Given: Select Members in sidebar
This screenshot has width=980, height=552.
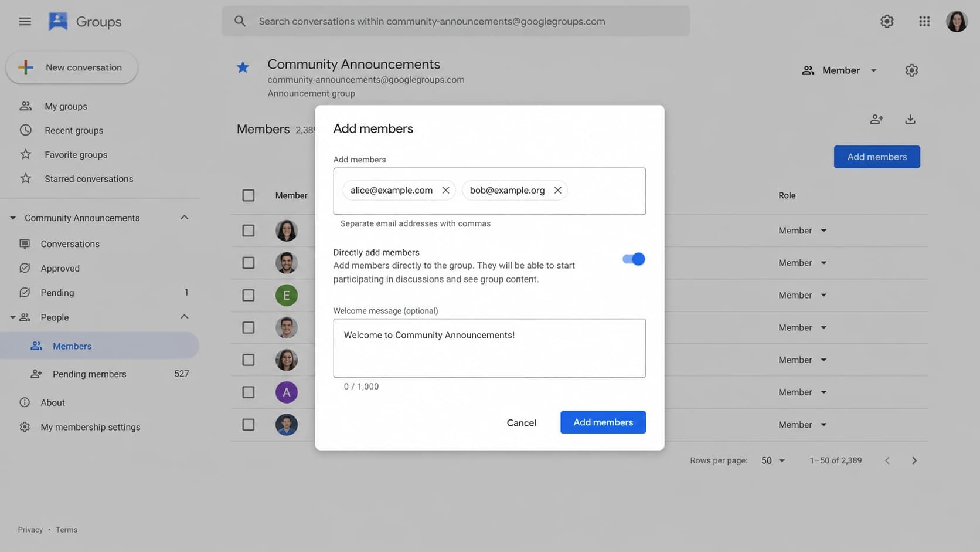Looking at the screenshot, I should [x=100, y=346].
